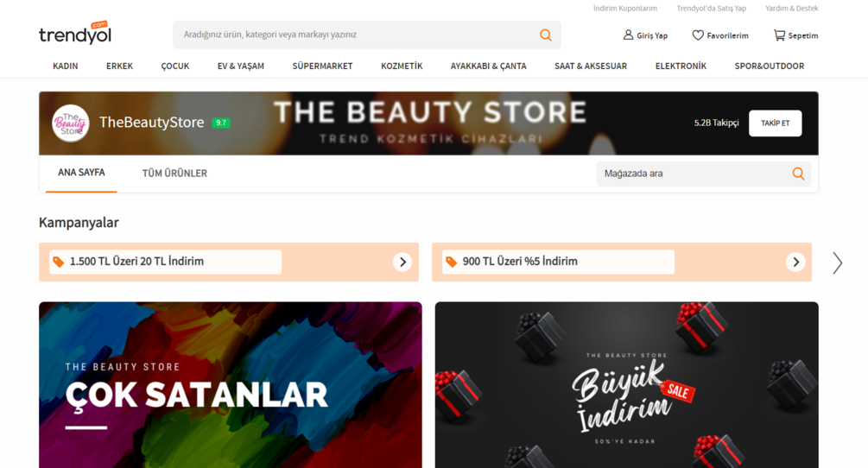Screen dimensions: 868x468
Task: Open the 900 TL Üzeri %5 campaign arrow
Action: click(795, 262)
